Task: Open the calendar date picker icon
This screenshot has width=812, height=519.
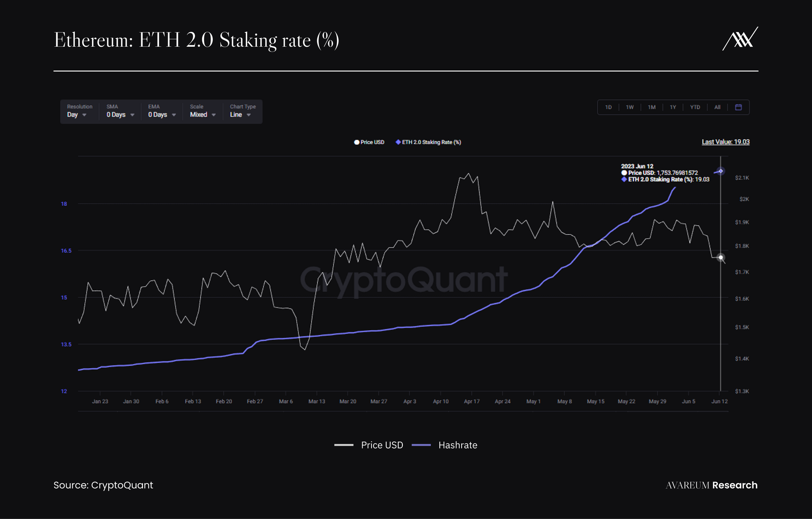Action: (738, 107)
